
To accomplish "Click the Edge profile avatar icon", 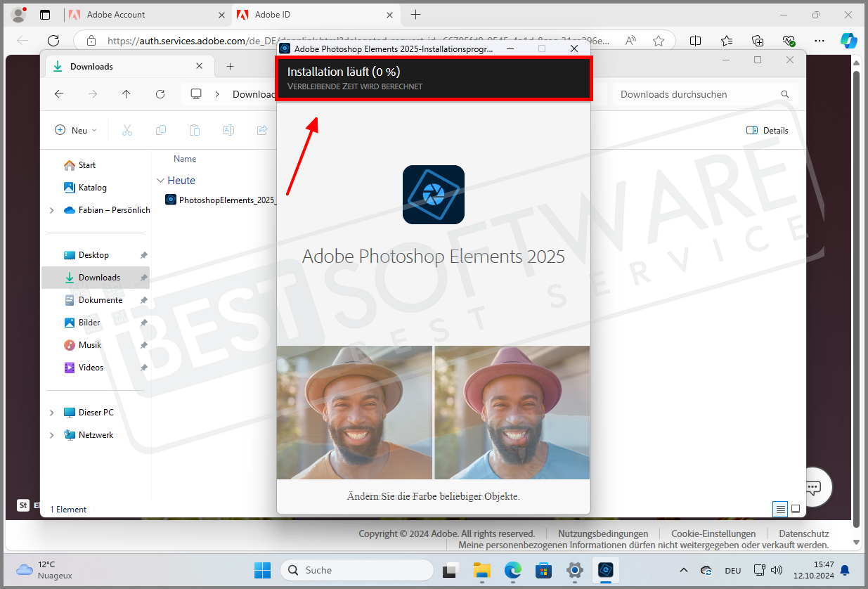I will 19,14.
